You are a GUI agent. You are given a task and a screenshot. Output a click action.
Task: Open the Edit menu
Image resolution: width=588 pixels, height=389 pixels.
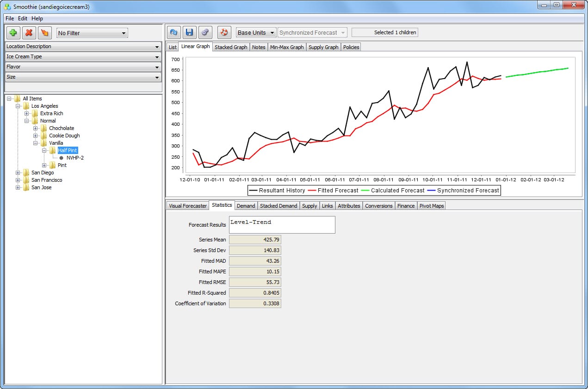(23, 19)
